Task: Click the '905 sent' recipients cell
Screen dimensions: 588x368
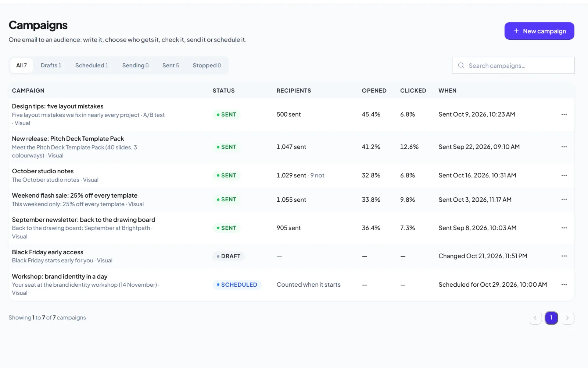Action: click(x=288, y=228)
